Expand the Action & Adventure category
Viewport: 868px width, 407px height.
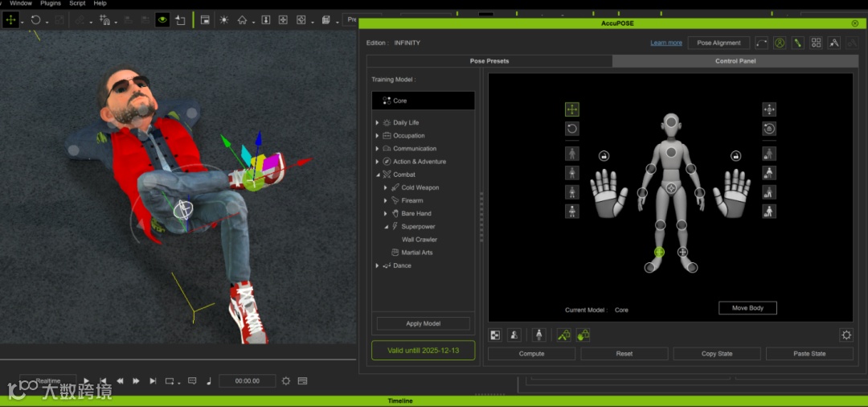point(378,162)
